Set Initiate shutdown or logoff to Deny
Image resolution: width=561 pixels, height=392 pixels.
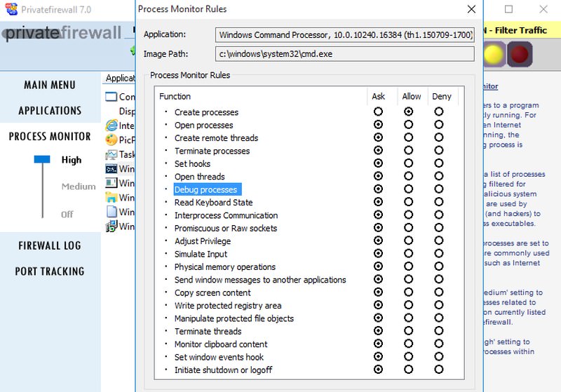point(439,369)
